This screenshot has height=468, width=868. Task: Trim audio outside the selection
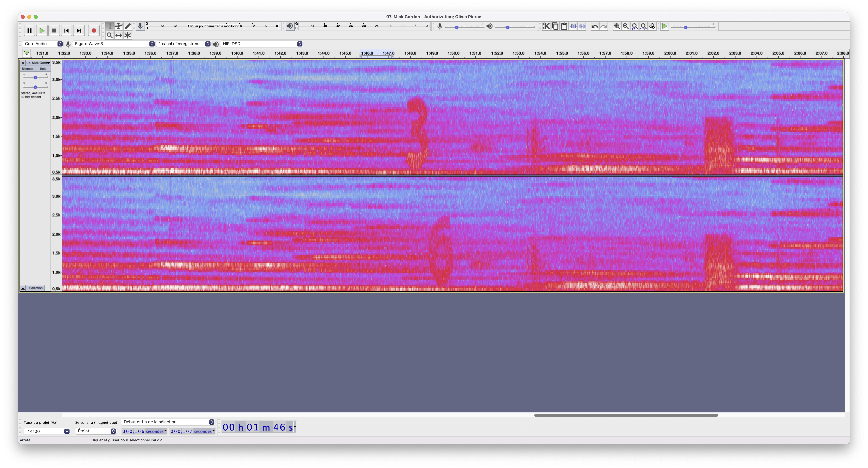(x=573, y=26)
